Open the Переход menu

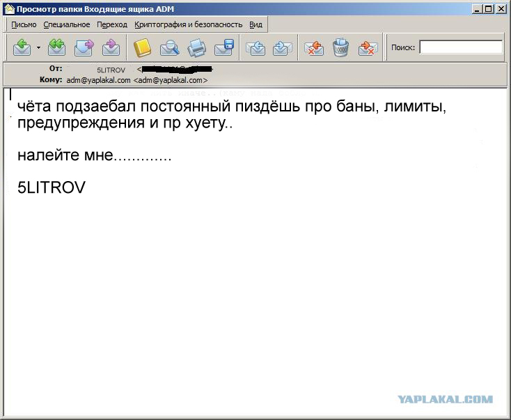tap(112, 24)
